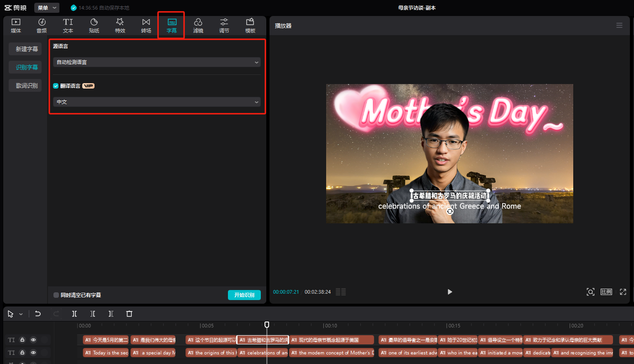Select the 字幕 subtitles tab
Image resolution: width=634 pixels, height=364 pixels.
[172, 26]
